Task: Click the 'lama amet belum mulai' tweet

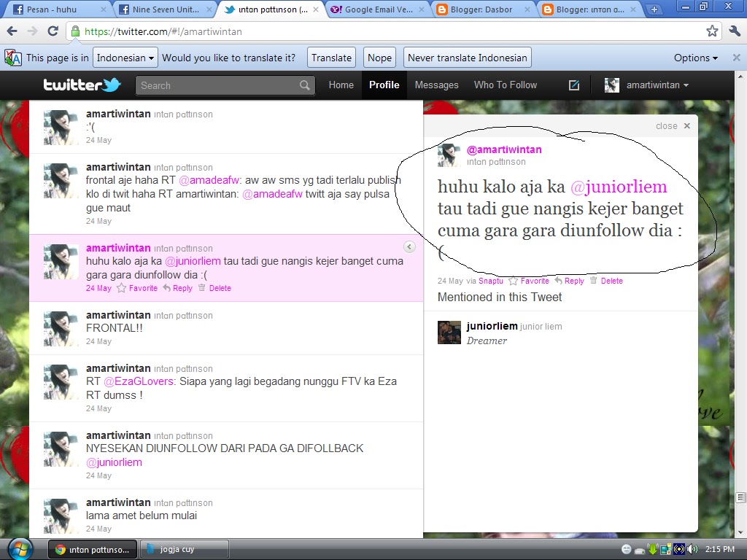Action: (142, 516)
